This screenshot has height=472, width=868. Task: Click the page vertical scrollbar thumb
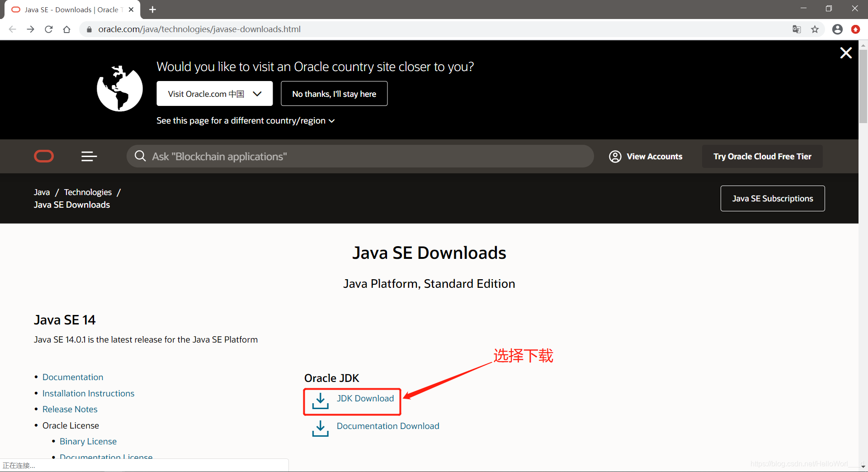tap(863, 86)
